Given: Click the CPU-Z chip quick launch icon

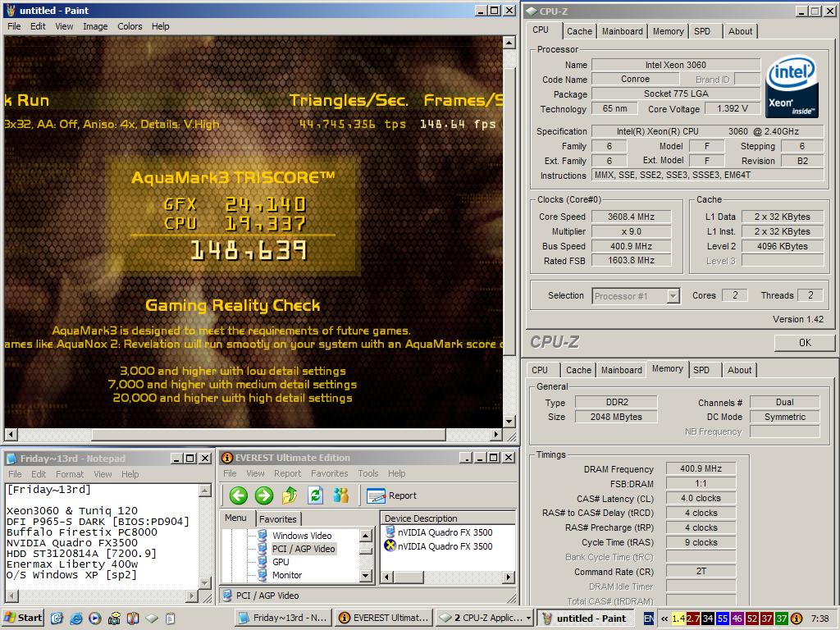Looking at the screenshot, I should [x=152, y=619].
